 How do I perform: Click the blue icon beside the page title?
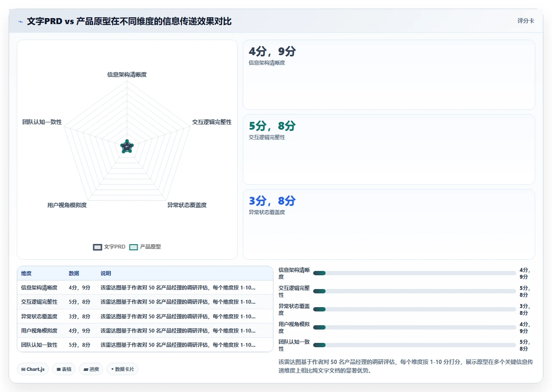coord(20,22)
